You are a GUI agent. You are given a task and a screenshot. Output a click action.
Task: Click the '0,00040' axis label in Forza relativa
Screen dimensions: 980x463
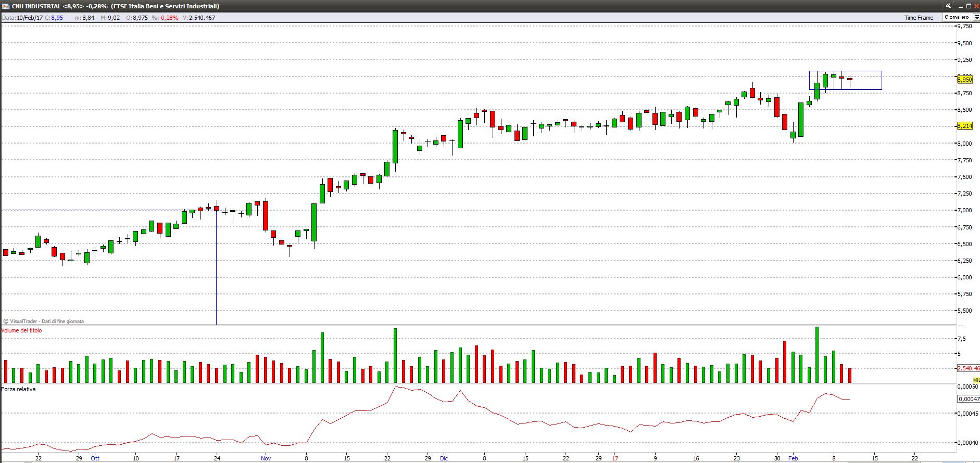coord(968,443)
